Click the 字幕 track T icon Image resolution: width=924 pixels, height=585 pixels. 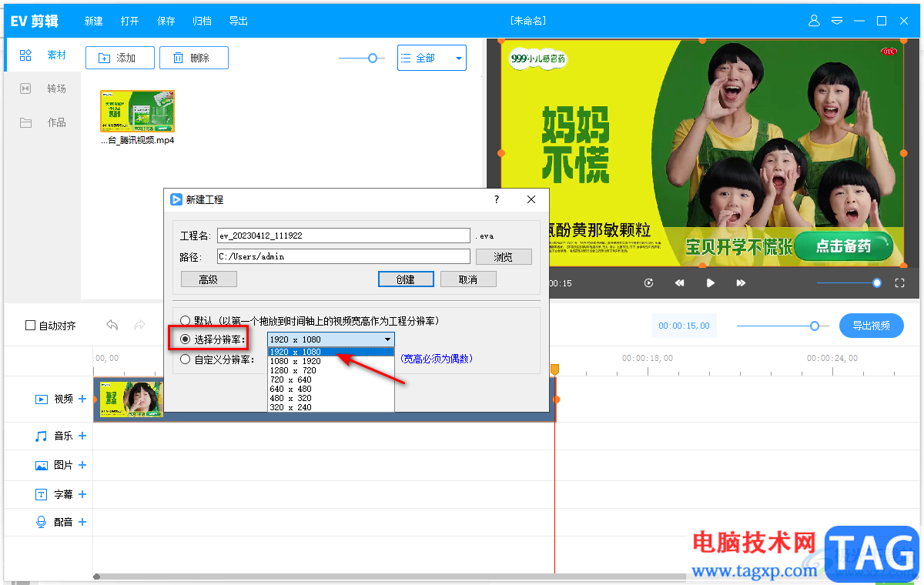[42, 494]
